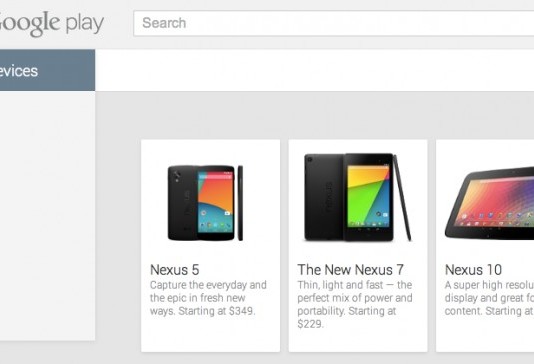Screen dimensions: 534x364
Task: Click the Nexus 5 side-profile phone picture
Action: click(x=240, y=203)
